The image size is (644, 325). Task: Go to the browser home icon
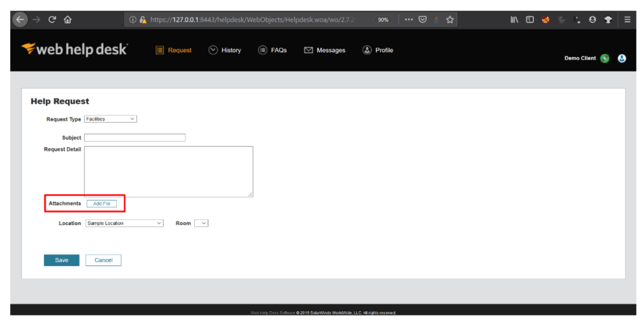point(68,19)
